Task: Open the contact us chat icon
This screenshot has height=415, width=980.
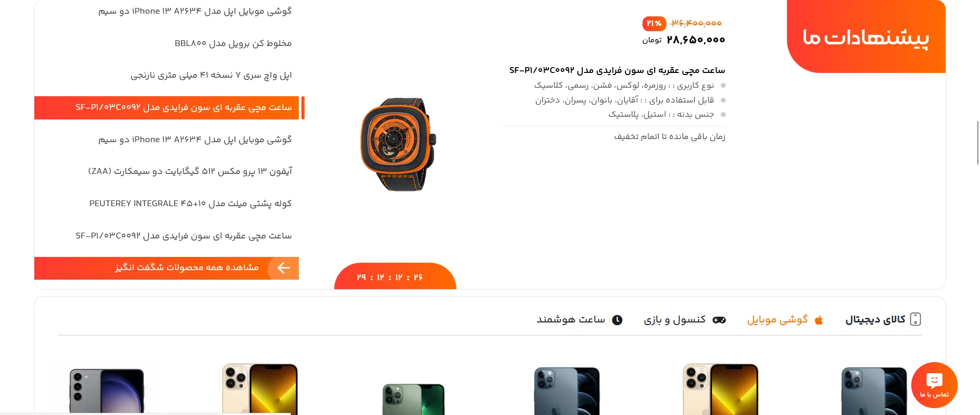Action: (x=935, y=385)
